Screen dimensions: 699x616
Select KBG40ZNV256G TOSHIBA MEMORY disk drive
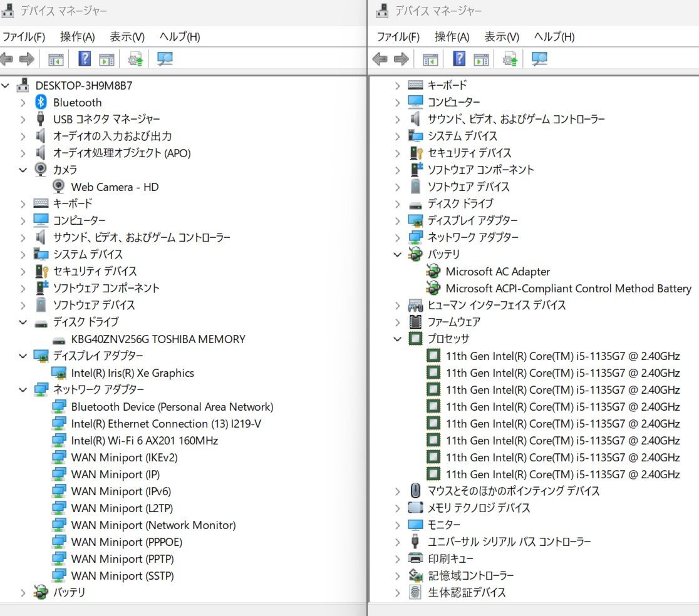158,339
